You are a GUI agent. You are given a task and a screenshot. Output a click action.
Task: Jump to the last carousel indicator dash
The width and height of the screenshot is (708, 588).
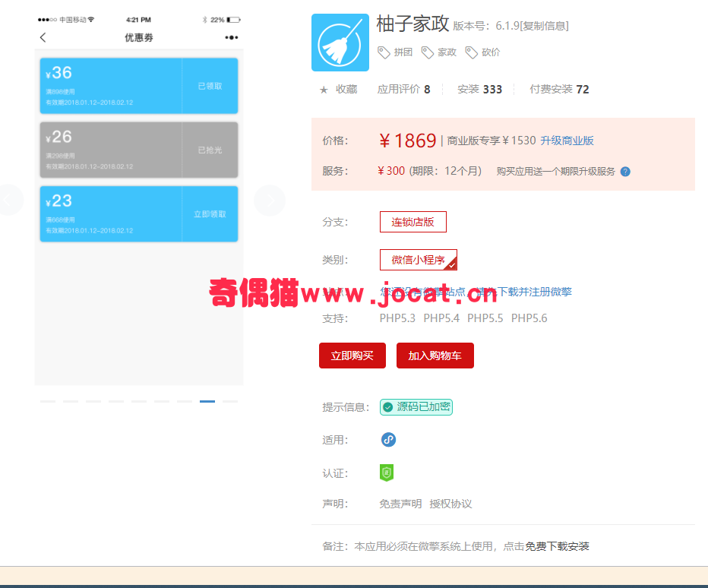[x=230, y=401]
